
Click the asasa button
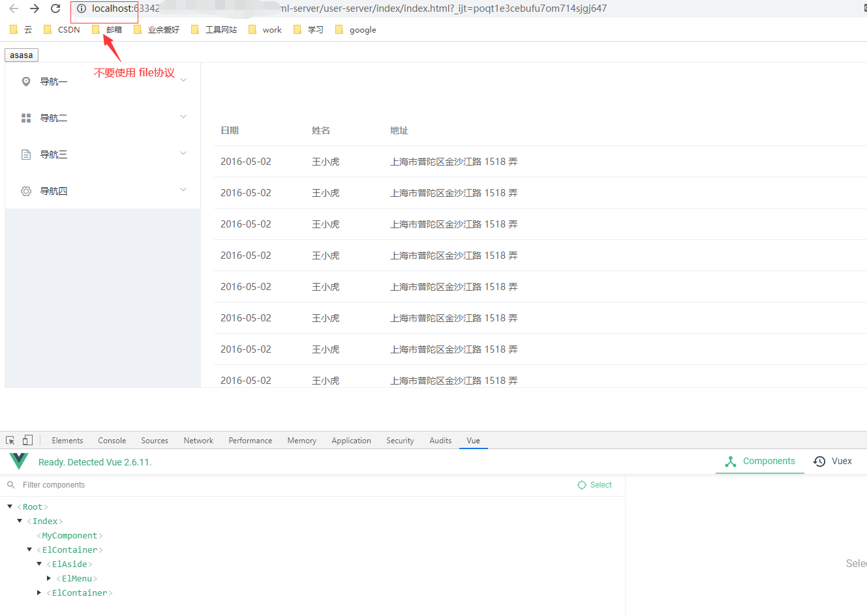[x=22, y=55]
